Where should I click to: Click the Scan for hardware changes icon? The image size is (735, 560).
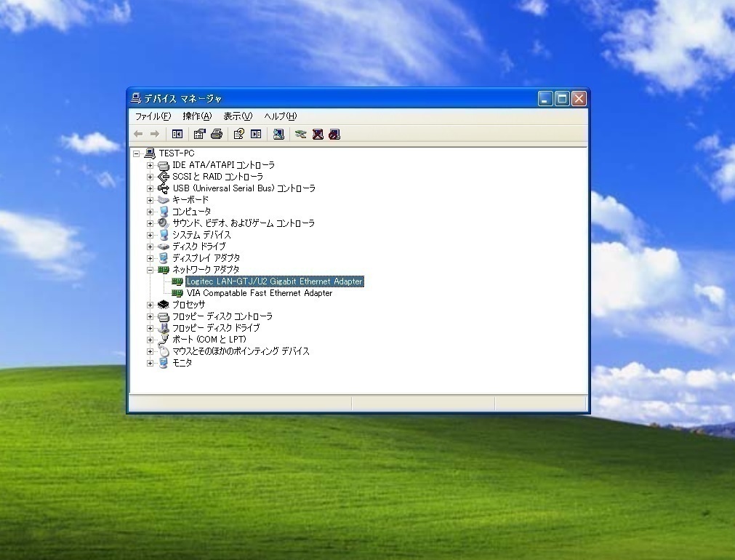[x=278, y=134]
